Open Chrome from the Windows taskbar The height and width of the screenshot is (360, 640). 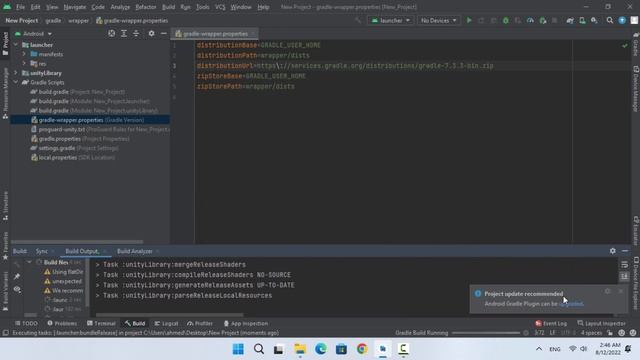362,349
